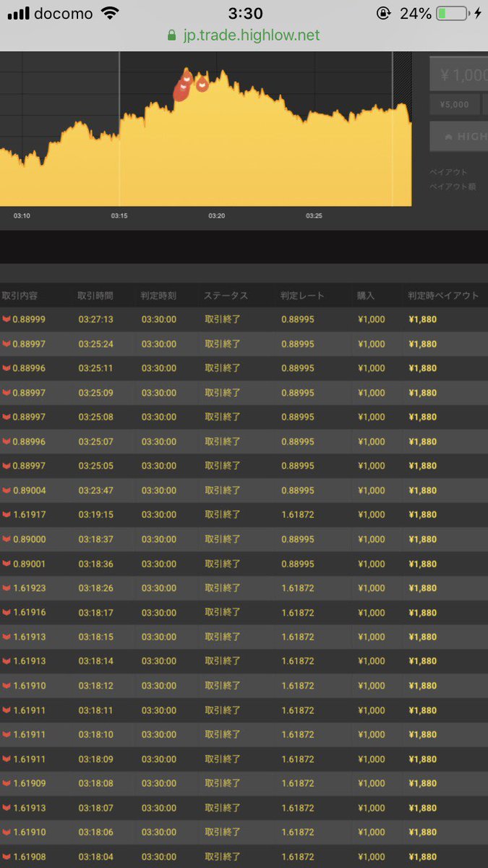Click the Low arrow icon in the 03:18:26 row
The image size is (488, 868).
(x=7, y=588)
